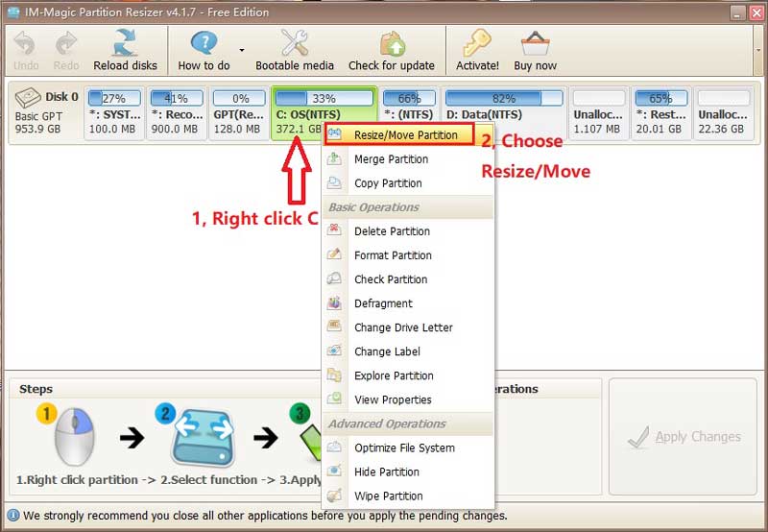
Task: Choose View Properties menu entry
Action: (x=408, y=399)
